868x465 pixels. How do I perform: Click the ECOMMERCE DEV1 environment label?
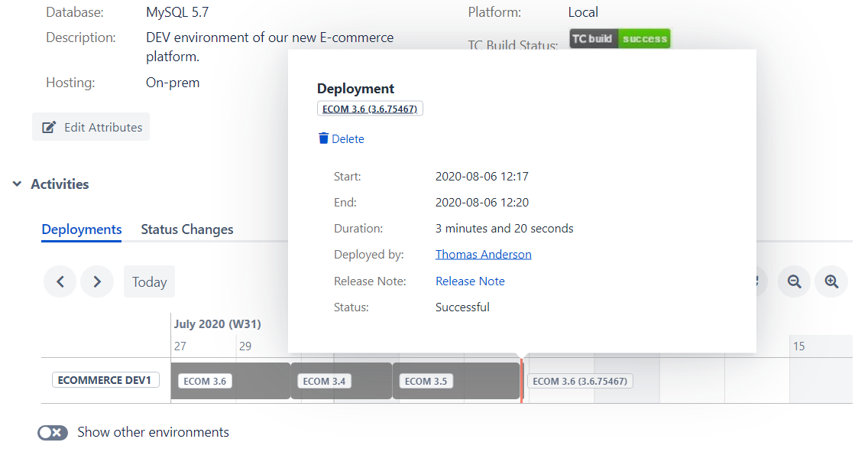click(x=105, y=380)
